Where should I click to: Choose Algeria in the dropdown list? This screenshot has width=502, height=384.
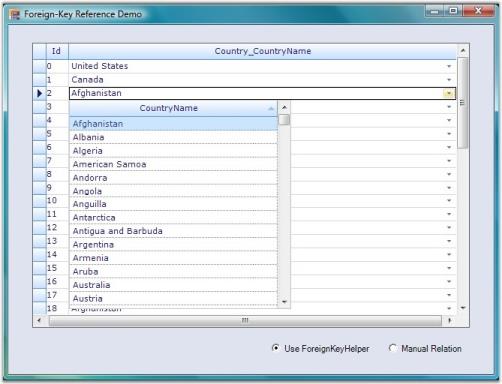[173, 151]
